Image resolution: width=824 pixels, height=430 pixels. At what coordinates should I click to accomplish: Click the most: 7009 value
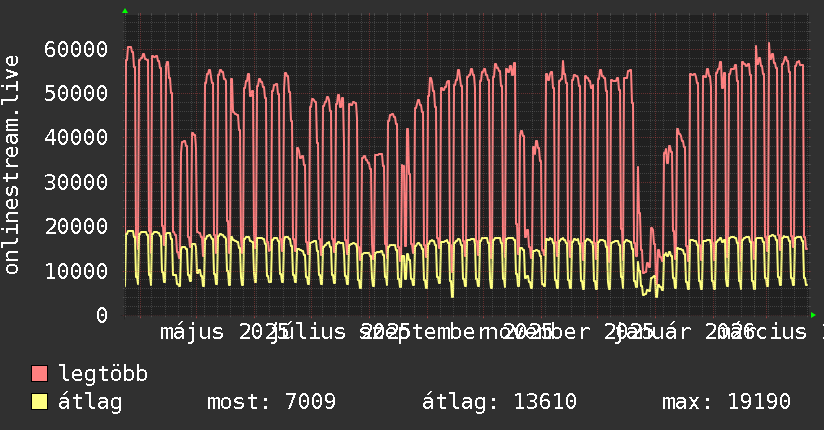[271, 402]
